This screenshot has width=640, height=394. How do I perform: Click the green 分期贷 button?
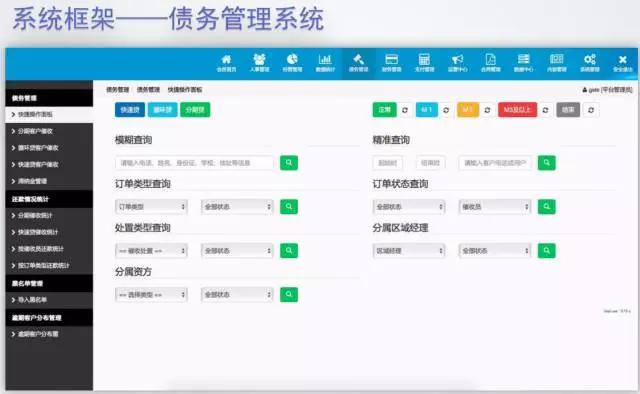pyautogui.click(x=195, y=110)
